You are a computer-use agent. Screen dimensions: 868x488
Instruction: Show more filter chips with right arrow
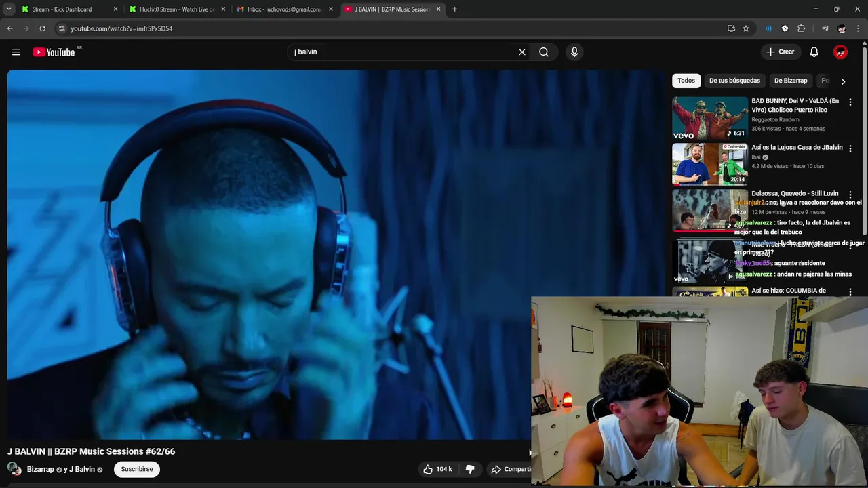tap(843, 81)
